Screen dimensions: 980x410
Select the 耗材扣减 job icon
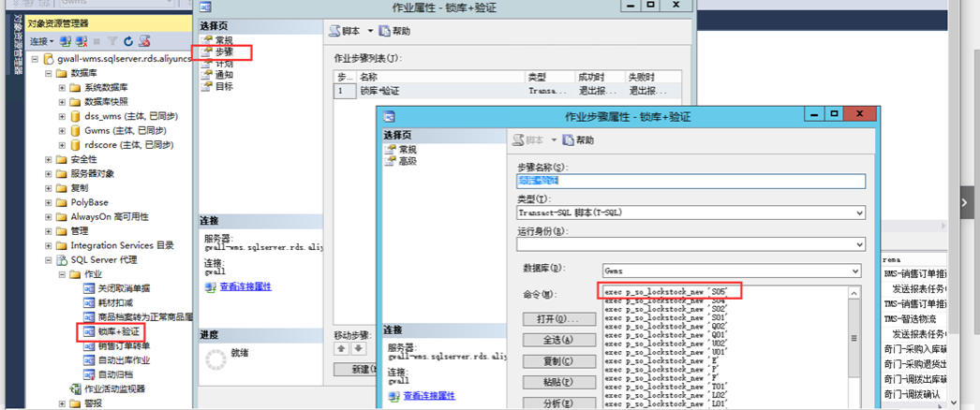click(89, 302)
